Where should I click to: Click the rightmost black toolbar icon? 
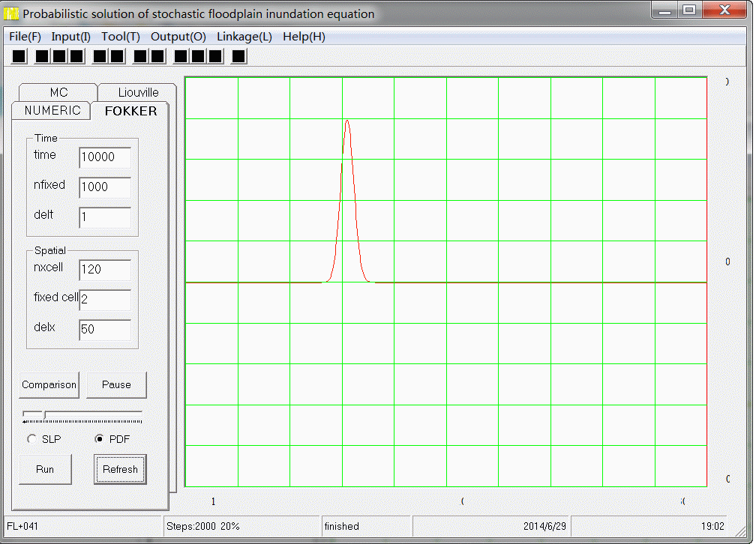[x=238, y=56]
